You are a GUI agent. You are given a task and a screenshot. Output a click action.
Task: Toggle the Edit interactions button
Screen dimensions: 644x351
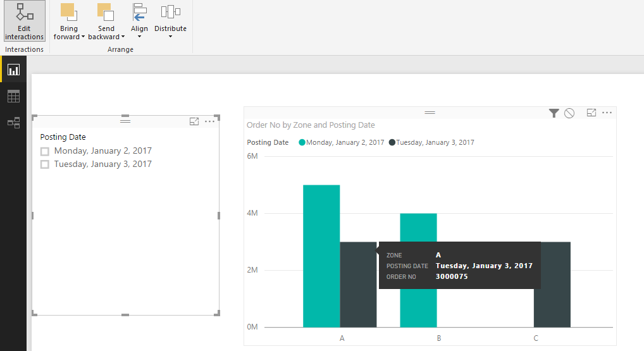coord(24,21)
